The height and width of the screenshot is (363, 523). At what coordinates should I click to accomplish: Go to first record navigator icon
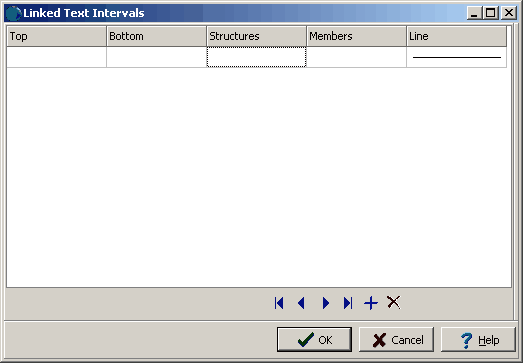point(279,303)
